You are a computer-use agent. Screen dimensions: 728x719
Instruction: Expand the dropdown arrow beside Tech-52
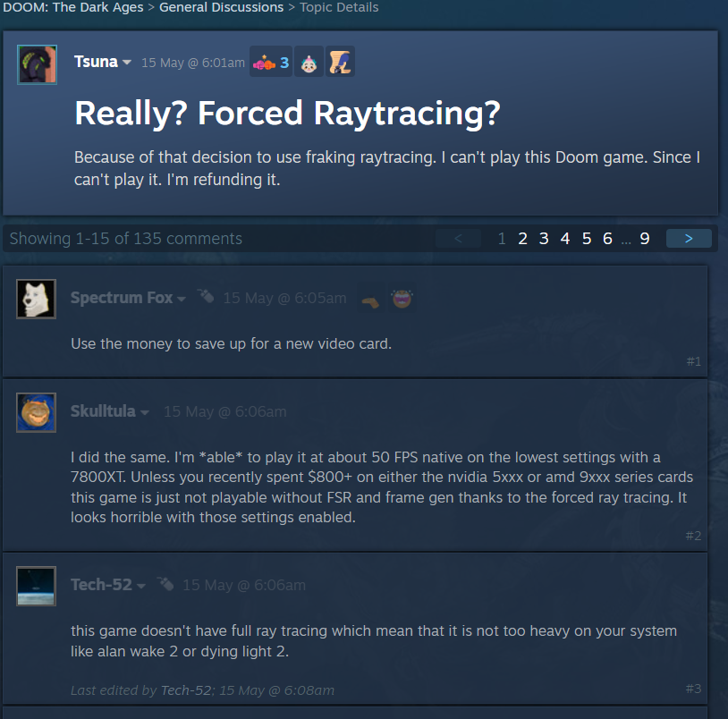pyautogui.click(x=141, y=587)
